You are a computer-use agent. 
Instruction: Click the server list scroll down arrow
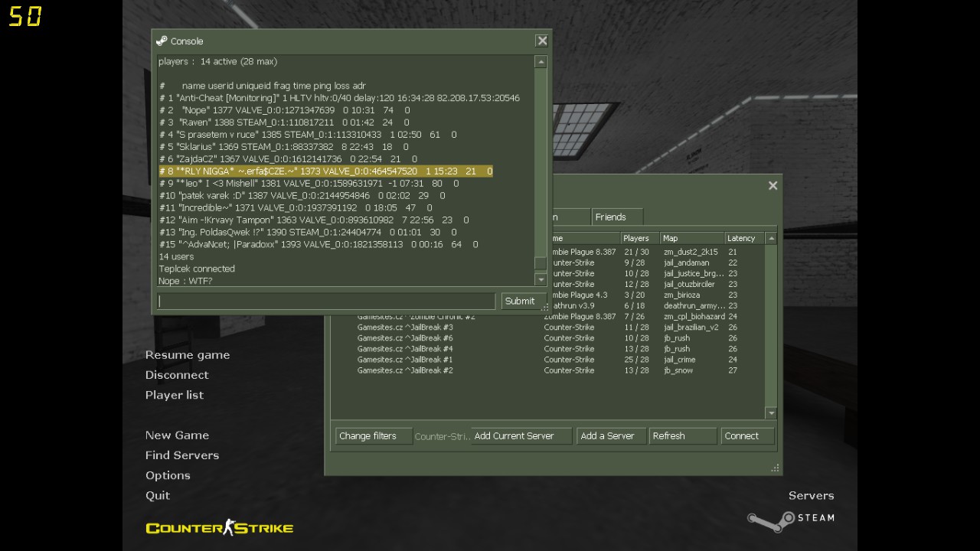coord(771,413)
